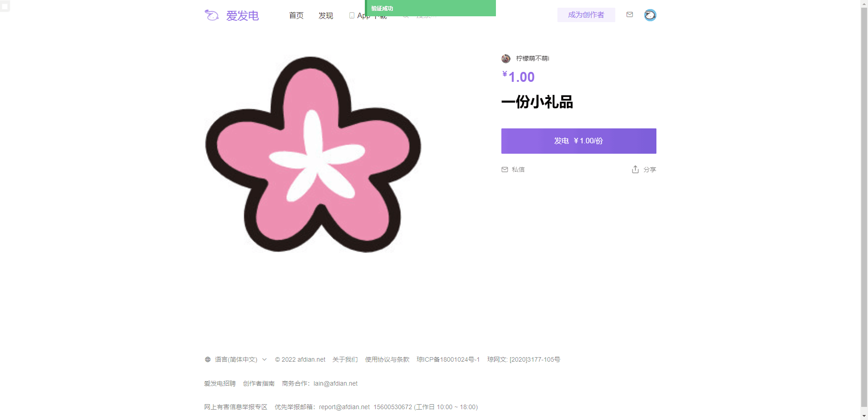Open the messages envelope icon in header

(x=629, y=15)
